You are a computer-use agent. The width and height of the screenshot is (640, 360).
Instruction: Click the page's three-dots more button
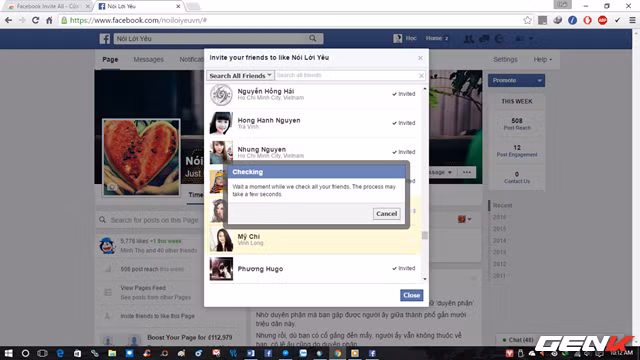tap(467, 172)
